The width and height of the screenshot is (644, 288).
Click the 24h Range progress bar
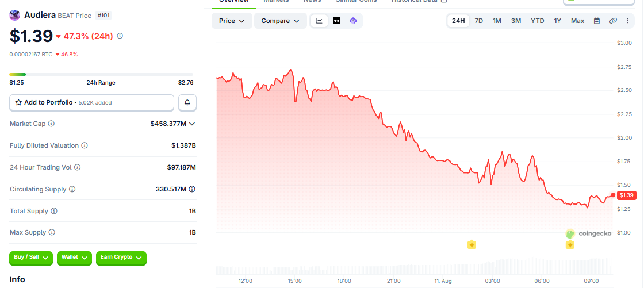pos(101,74)
